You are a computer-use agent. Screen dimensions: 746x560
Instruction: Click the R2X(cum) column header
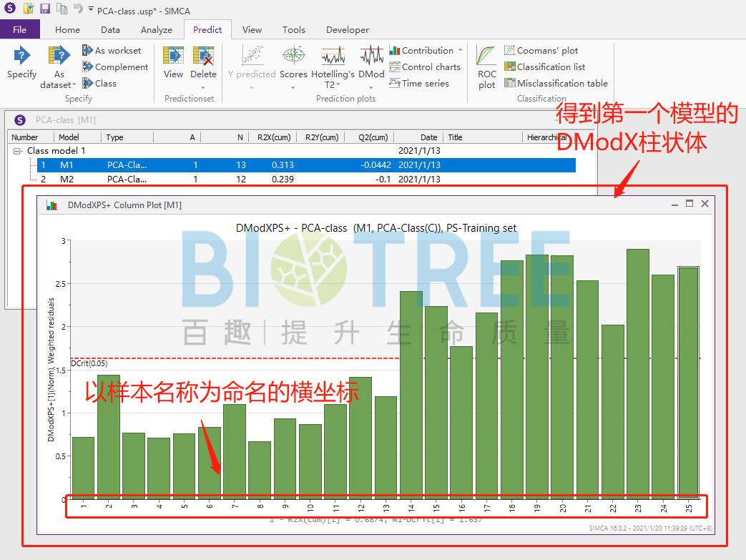coord(270,137)
